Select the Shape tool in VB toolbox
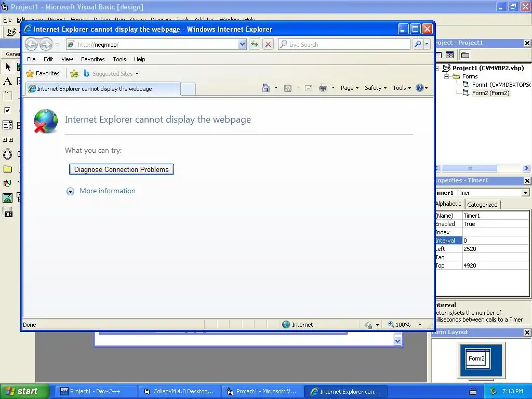 (7, 183)
